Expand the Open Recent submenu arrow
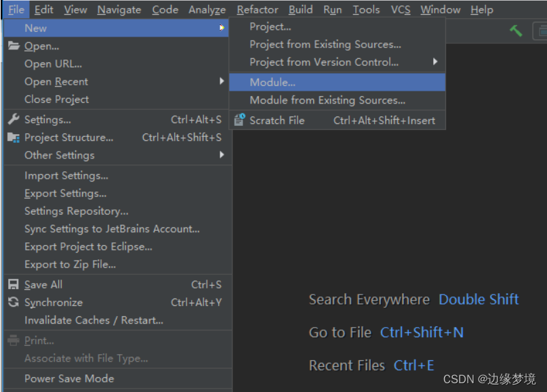 [222, 81]
